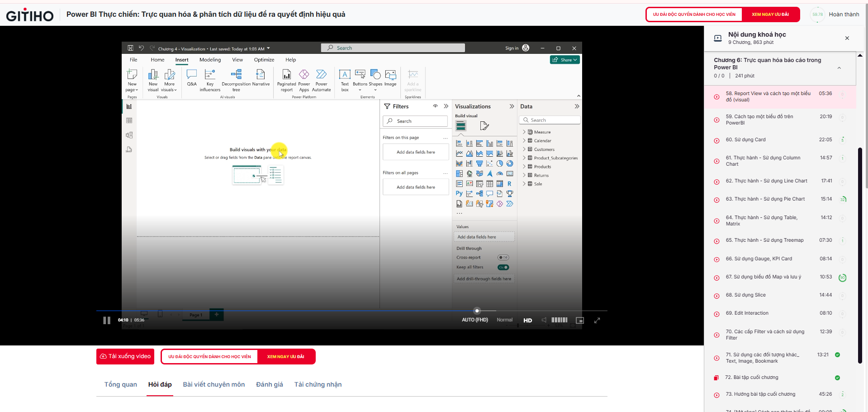868x412 pixels.
Task: Toggle the Cross-report switch
Action: pos(503,258)
